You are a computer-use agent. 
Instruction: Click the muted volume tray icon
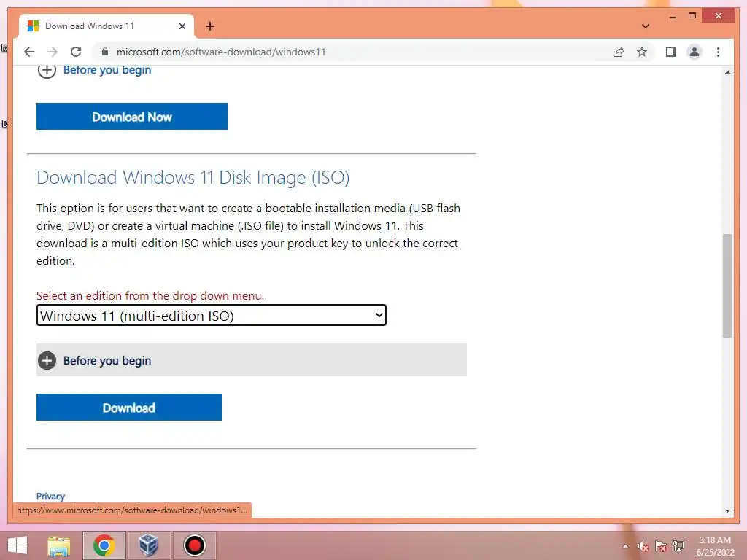643,547
